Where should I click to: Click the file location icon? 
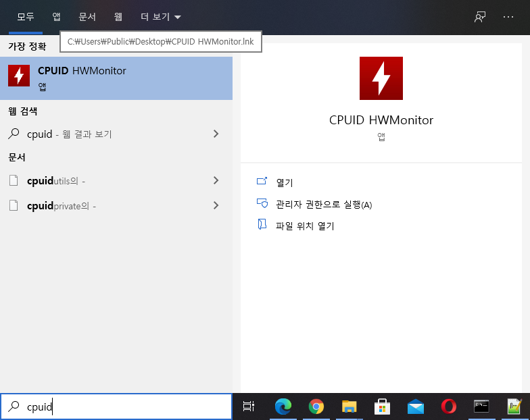pos(262,224)
